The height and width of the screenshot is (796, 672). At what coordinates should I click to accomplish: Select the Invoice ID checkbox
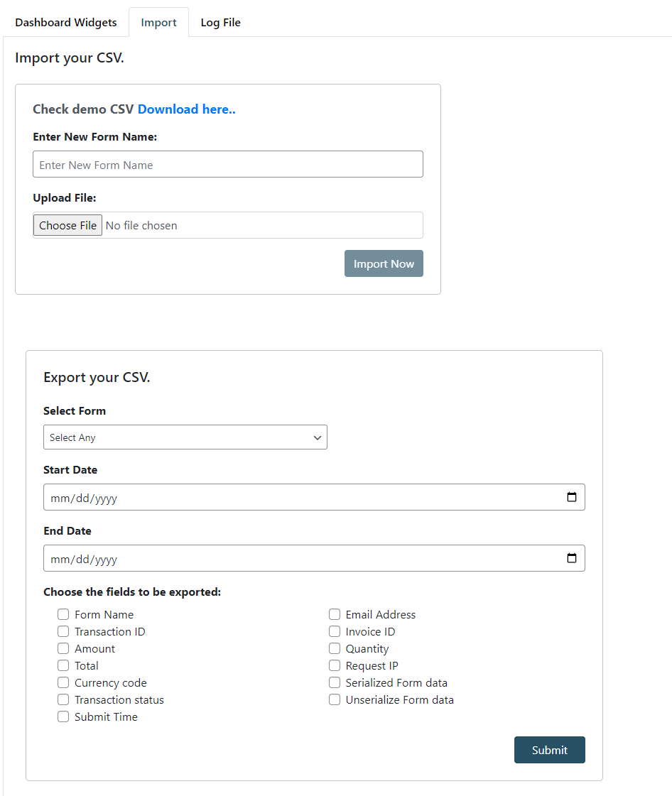pyautogui.click(x=335, y=632)
